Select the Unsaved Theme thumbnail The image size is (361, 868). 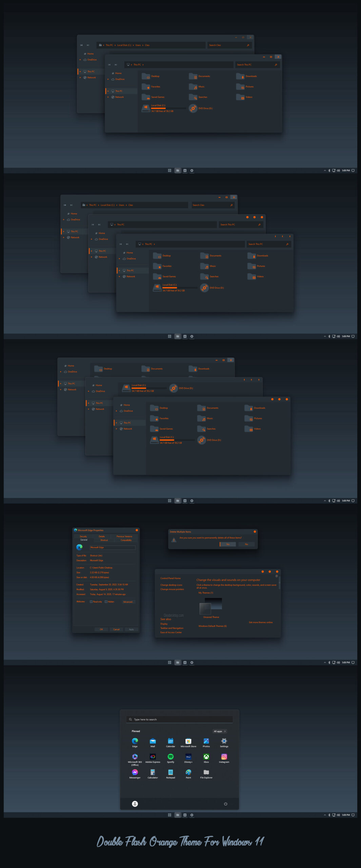coord(211,606)
